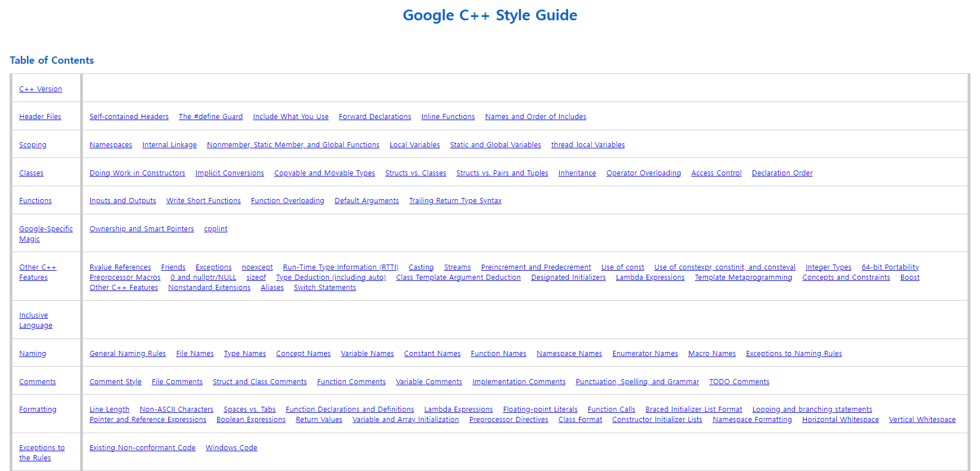The width and height of the screenshot is (980, 471).
Task: Open Write Short Functions link
Action: (204, 201)
